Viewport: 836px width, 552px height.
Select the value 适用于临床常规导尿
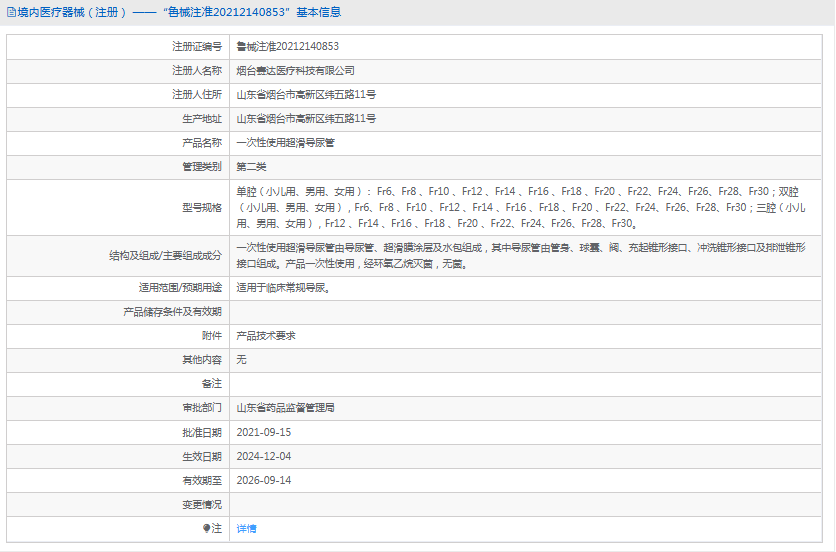(x=283, y=288)
